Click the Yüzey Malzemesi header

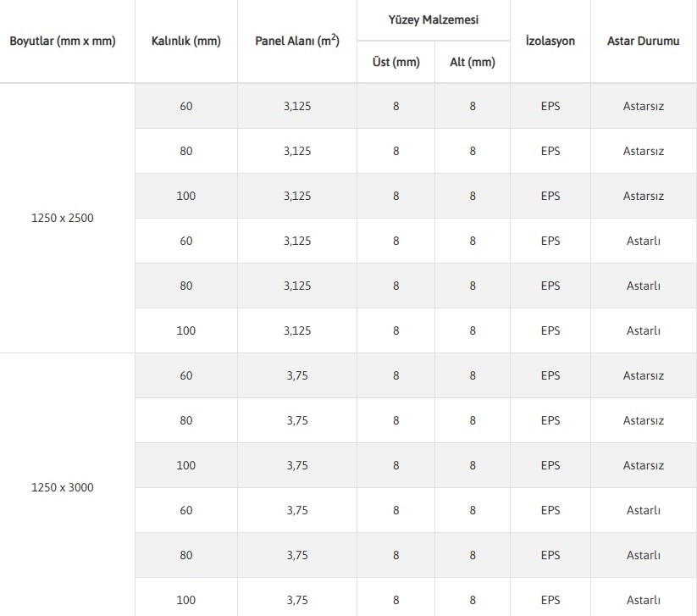pos(433,19)
